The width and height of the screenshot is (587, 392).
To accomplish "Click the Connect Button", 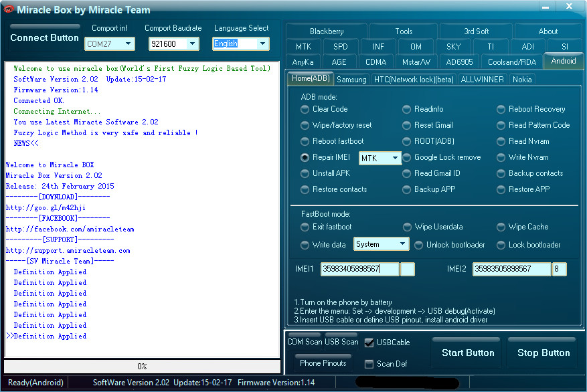I will [x=45, y=37].
